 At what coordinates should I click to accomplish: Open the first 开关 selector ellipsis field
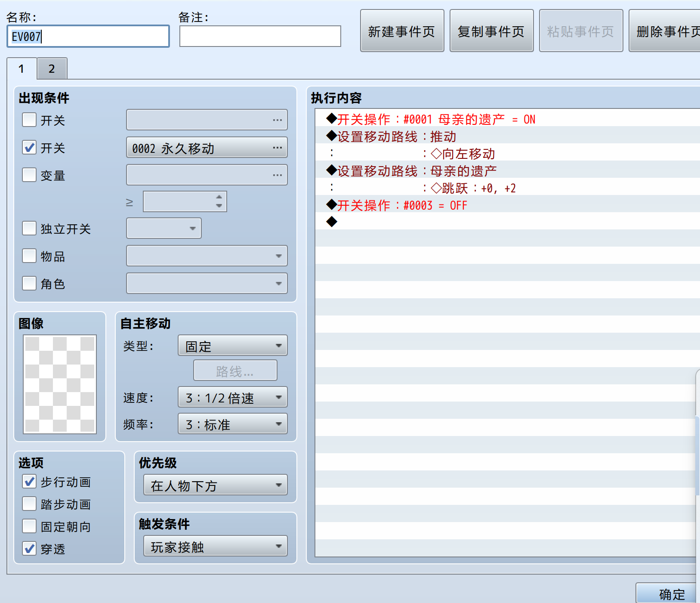click(x=207, y=120)
